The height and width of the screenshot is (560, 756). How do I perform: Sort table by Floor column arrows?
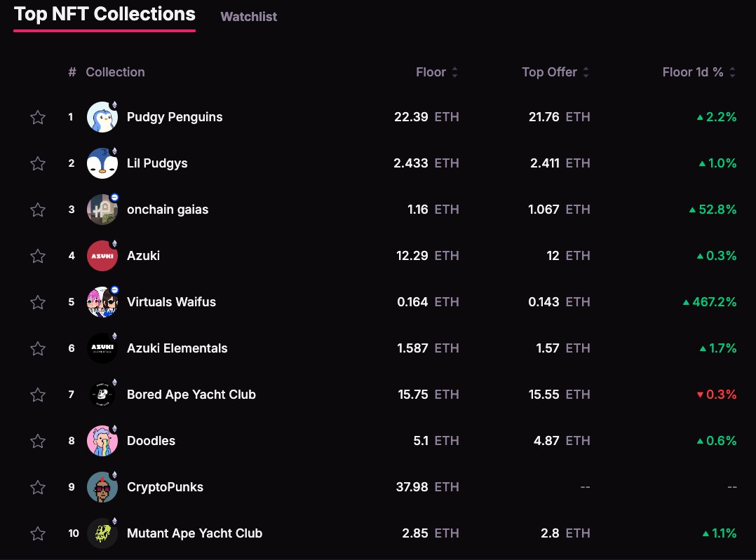454,72
